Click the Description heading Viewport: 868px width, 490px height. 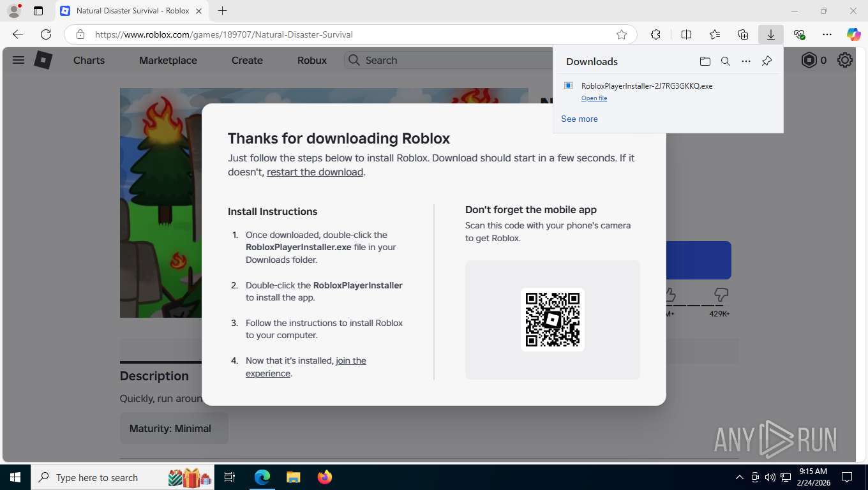pyautogui.click(x=154, y=376)
